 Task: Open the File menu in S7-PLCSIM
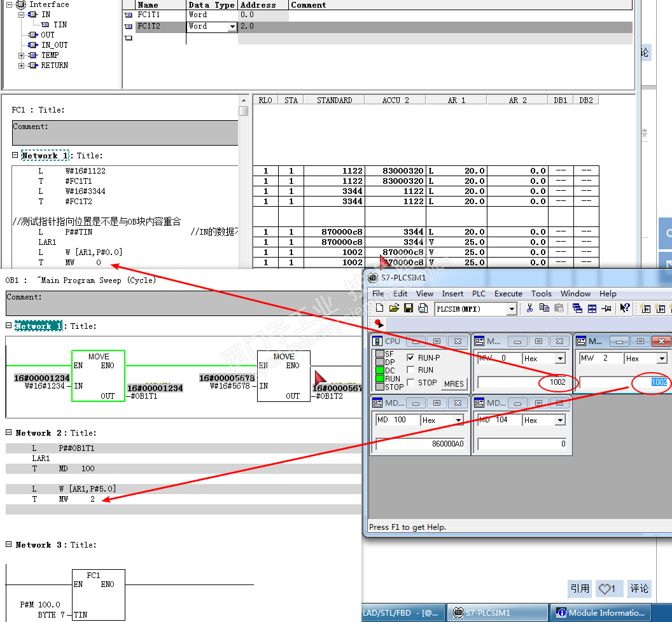click(x=378, y=293)
